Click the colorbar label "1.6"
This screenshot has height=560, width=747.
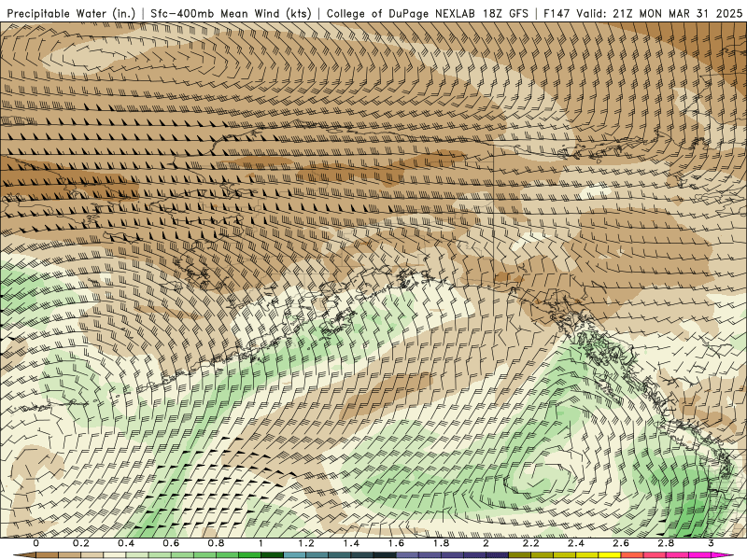pyautogui.click(x=396, y=543)
